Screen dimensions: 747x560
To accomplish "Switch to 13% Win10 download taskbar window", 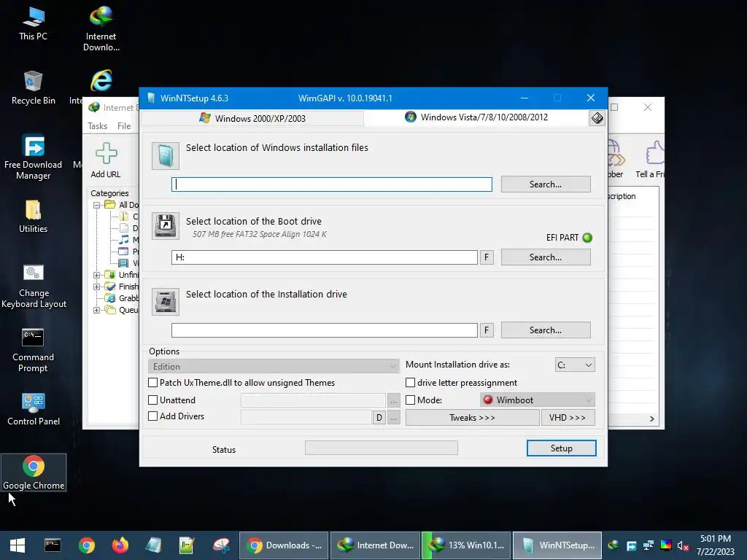I will [x=466, y=545].
